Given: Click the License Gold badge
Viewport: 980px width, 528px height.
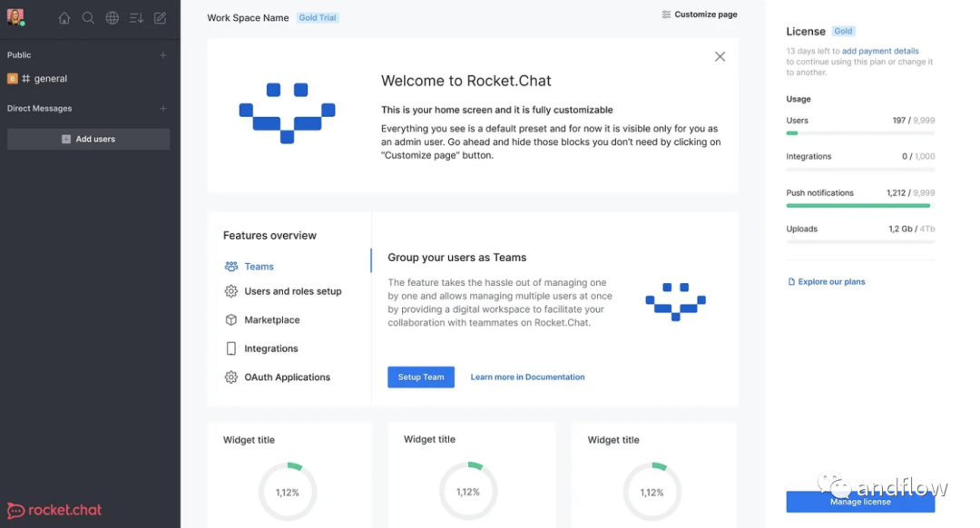Looking at the screenshot, I should coord(843,31).
